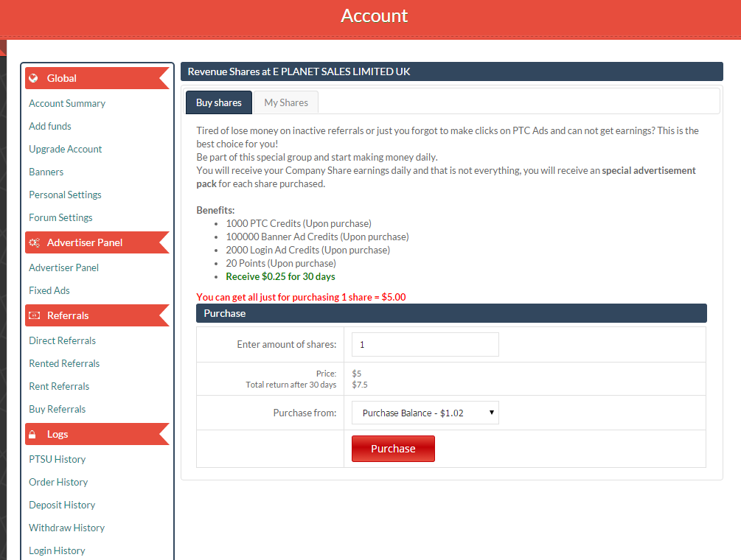The width and height of the screenshot is (741, 560).
Task: Switch to the My Shares tab
Action: 286,102
